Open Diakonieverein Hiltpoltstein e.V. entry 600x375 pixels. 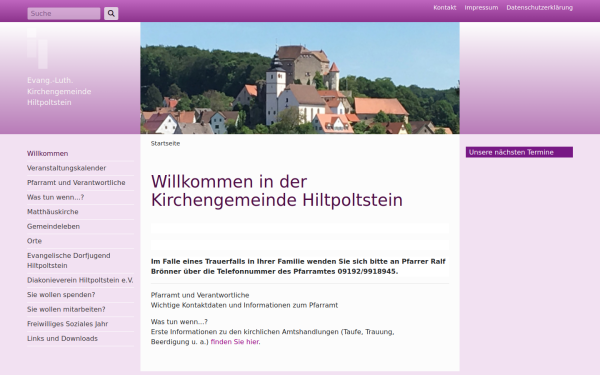click(x=80, y=280)
